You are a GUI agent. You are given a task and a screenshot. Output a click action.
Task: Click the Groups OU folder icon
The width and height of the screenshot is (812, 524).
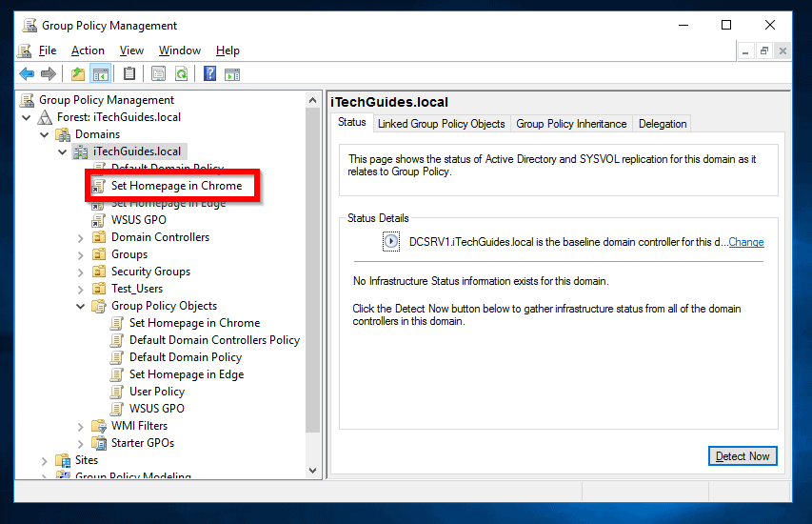(x=98, y=254)
